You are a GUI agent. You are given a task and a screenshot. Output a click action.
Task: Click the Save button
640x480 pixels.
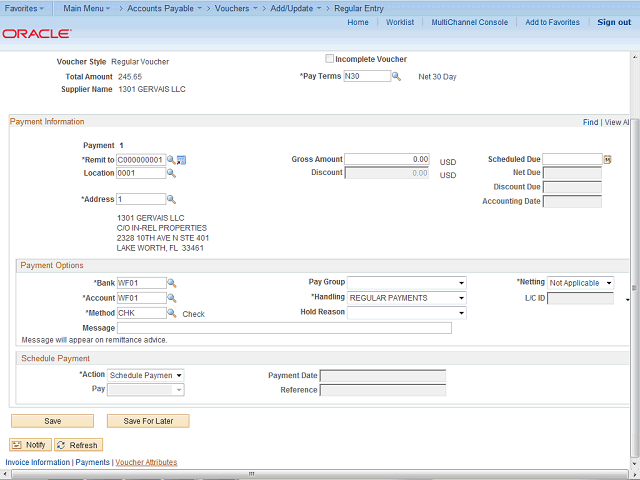click(52, 421)
